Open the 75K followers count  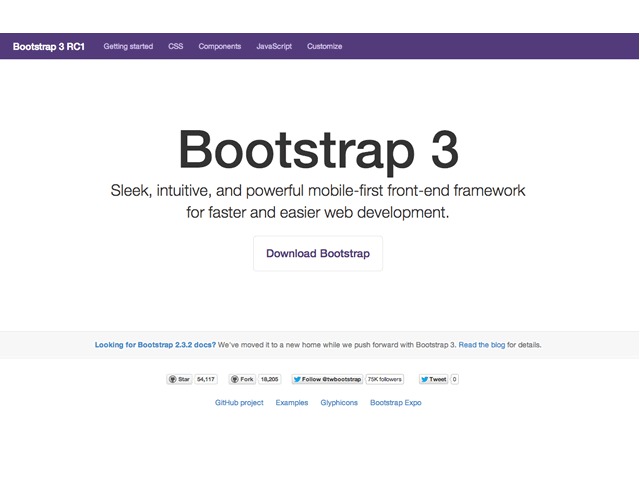coord(384,379)
